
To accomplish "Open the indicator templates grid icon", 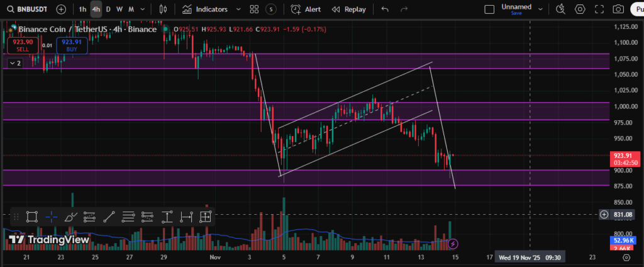I will (x=254, y=9).
